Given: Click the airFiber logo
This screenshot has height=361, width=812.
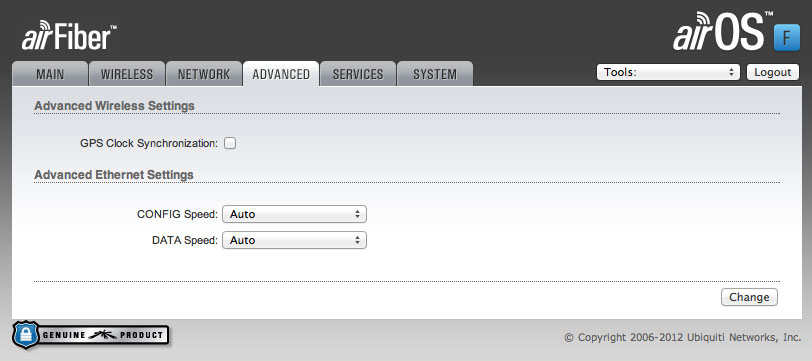Looking at the screenshot, I should point(69,35).
